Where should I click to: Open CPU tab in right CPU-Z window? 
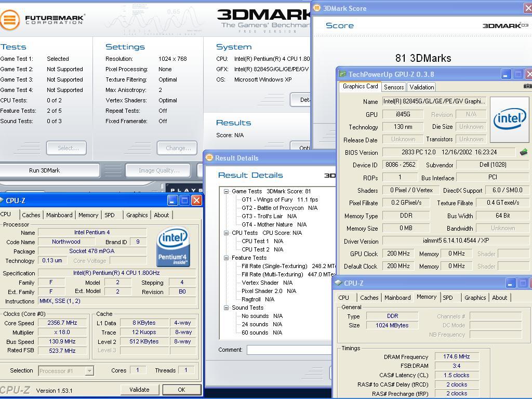coord(344,298)
